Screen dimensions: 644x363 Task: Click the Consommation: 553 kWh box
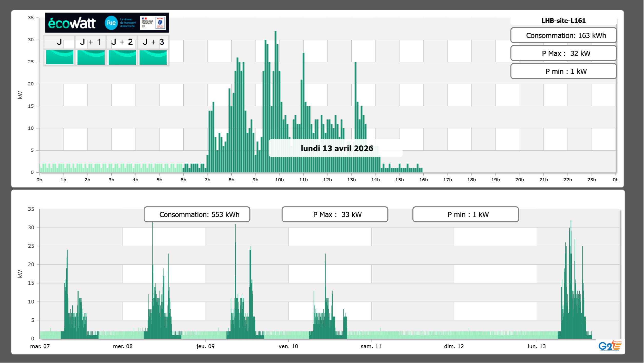197,214
